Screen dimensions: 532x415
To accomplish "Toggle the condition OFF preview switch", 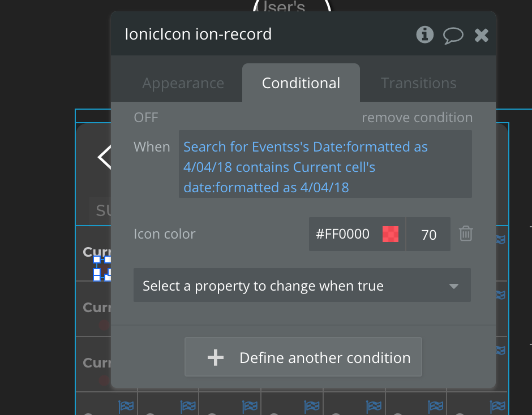I will [x=146, y=118].
